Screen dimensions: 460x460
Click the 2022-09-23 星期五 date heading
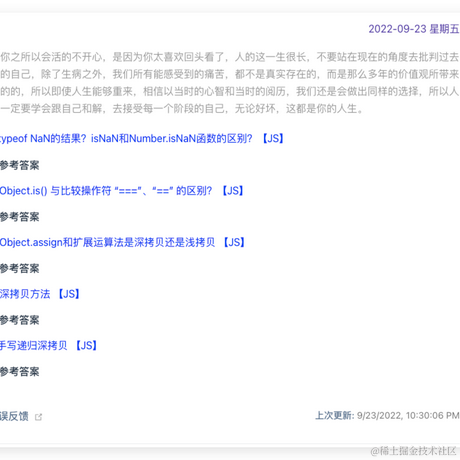tap(414, 29)
